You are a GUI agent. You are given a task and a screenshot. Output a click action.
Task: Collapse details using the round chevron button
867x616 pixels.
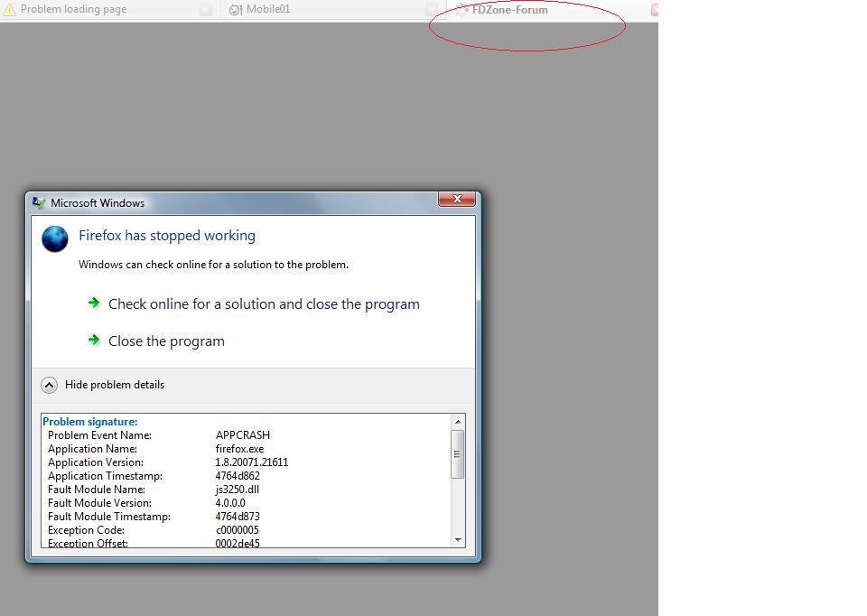(x=50, y=385)
